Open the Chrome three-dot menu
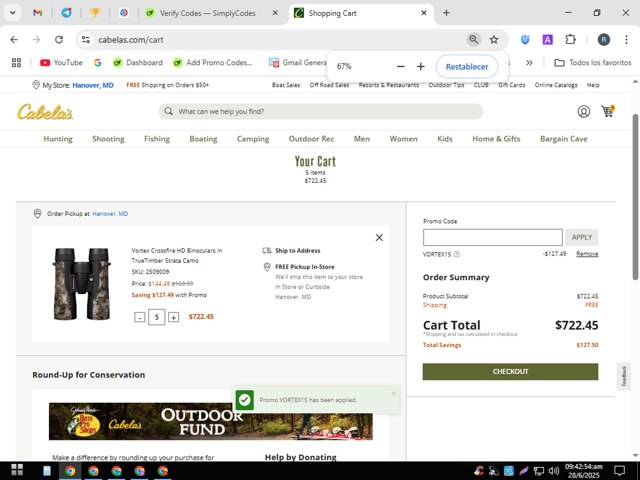The height and width of the screenshot is (480, 640). (x=626, y=40)
